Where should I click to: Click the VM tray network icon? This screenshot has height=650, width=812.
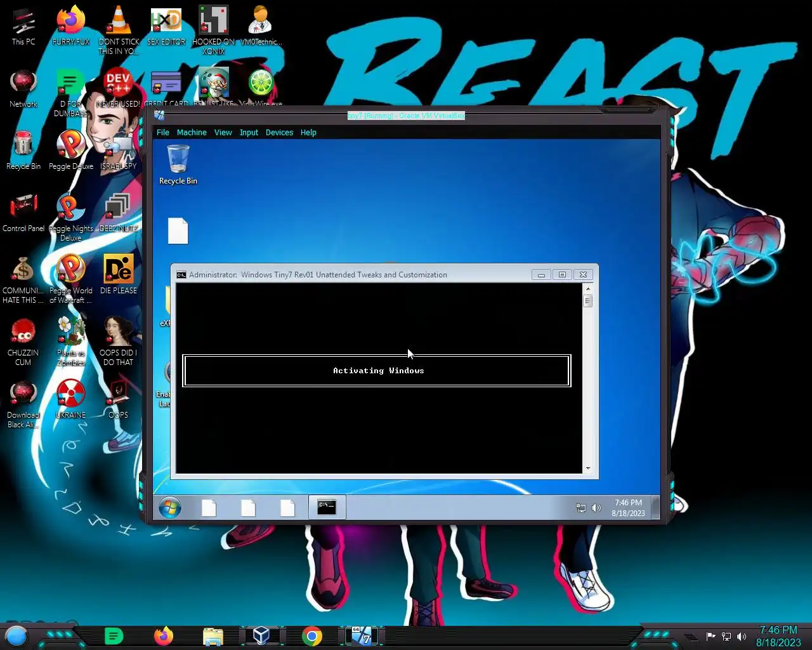pos(580,508)
